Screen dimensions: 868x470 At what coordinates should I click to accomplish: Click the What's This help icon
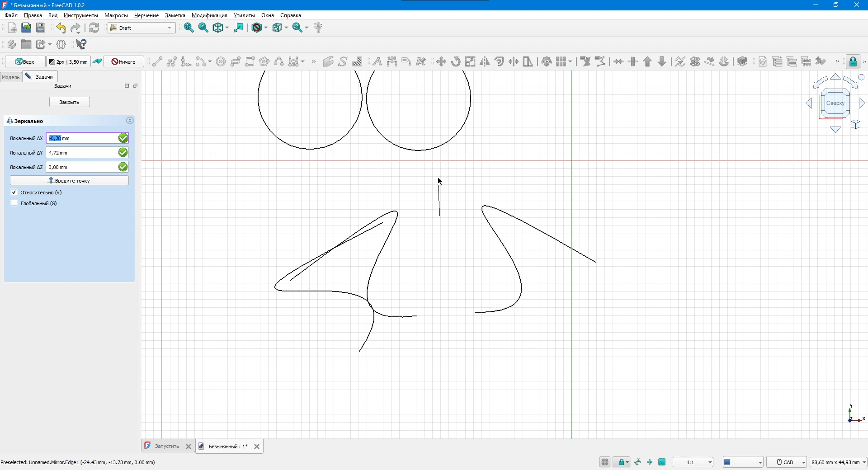(81, 44)
